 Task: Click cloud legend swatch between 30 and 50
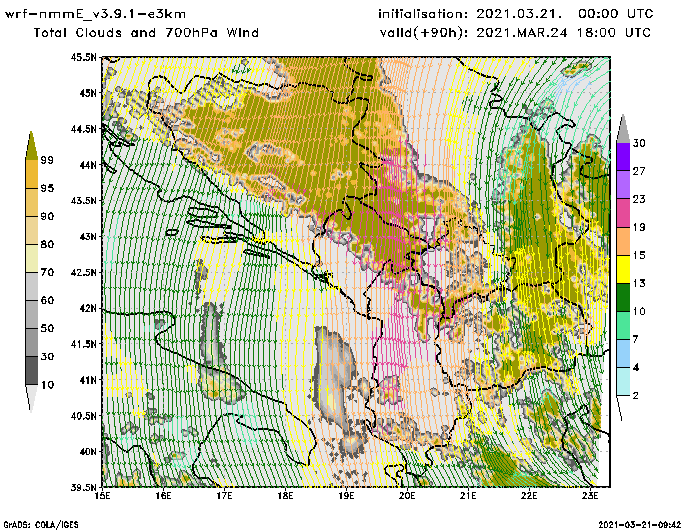point(32,343)
